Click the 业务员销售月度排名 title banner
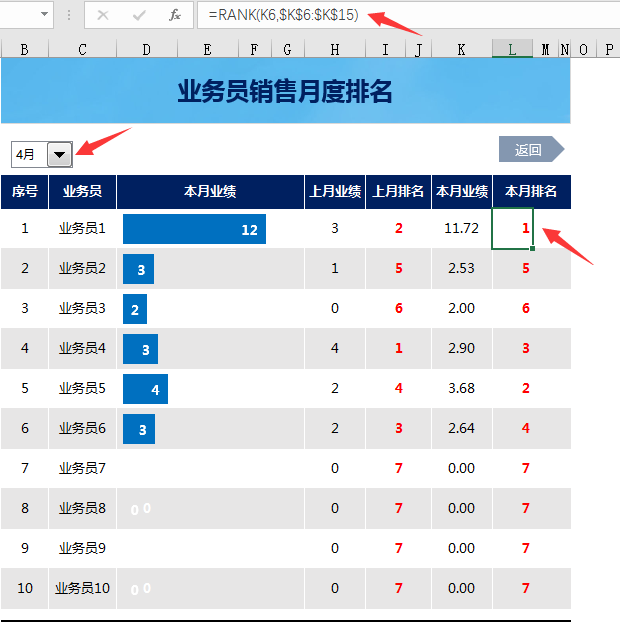This screenshot has height=633, width=620. [286, 90]
